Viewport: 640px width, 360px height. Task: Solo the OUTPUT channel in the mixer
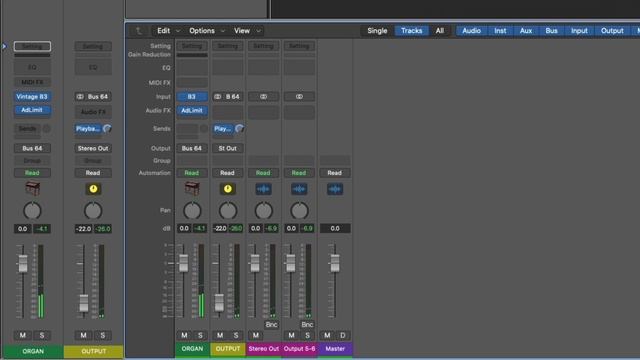point(236,335)
